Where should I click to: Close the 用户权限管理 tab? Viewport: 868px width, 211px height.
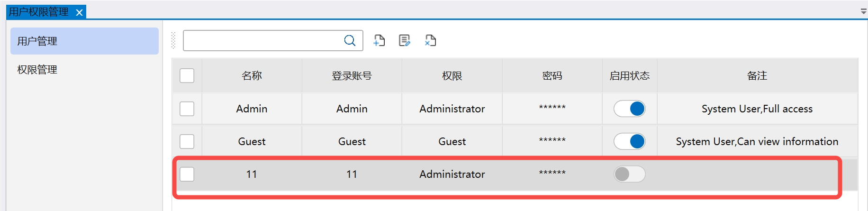(80, 12)
